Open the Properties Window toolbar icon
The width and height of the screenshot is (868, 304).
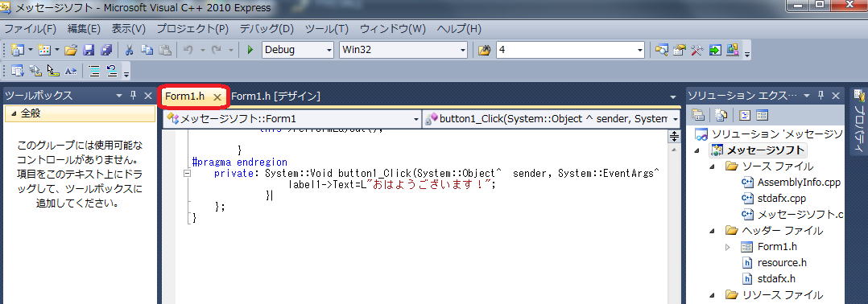click(x=680, y=51)
